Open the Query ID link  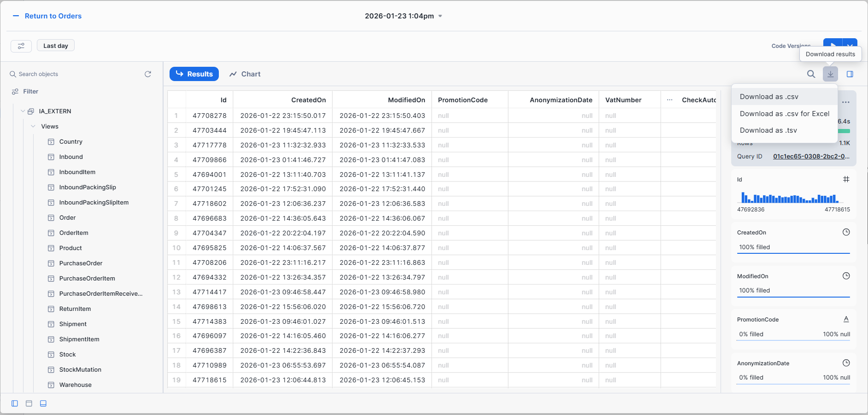811,157
